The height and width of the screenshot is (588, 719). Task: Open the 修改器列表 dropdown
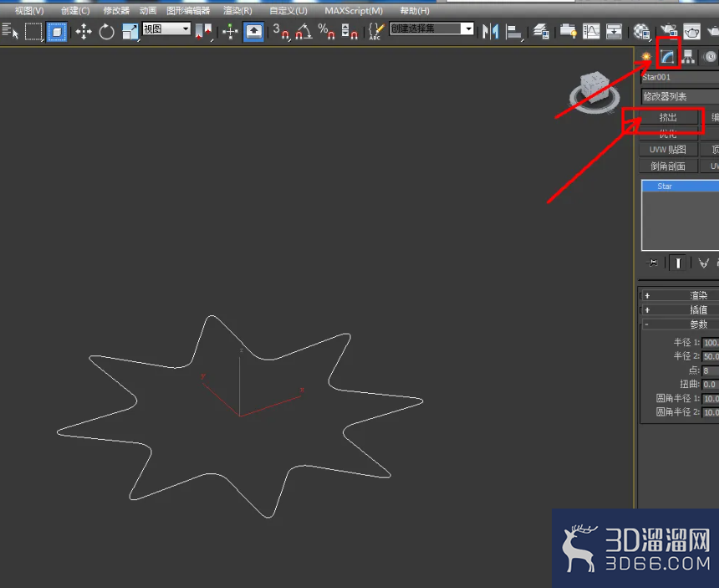[680, 96]
